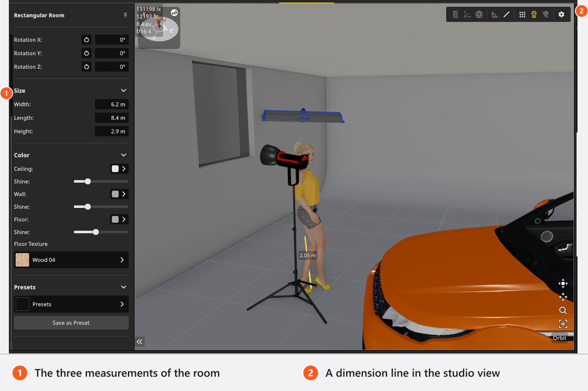Adjust the Floor Shine slider
The image size is (588, 391).
tap(101, 232)
